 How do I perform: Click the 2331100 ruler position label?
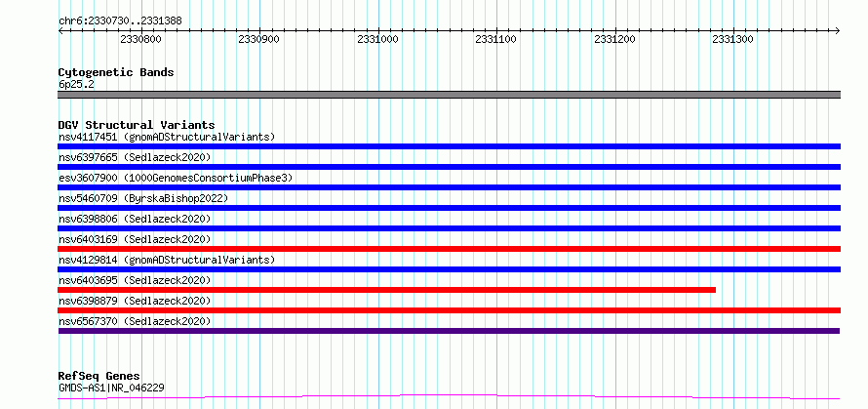tap(496, 40)
